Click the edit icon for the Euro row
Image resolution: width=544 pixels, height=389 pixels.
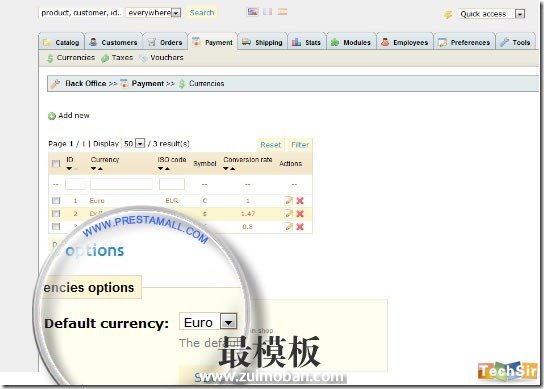coord(288,201)
